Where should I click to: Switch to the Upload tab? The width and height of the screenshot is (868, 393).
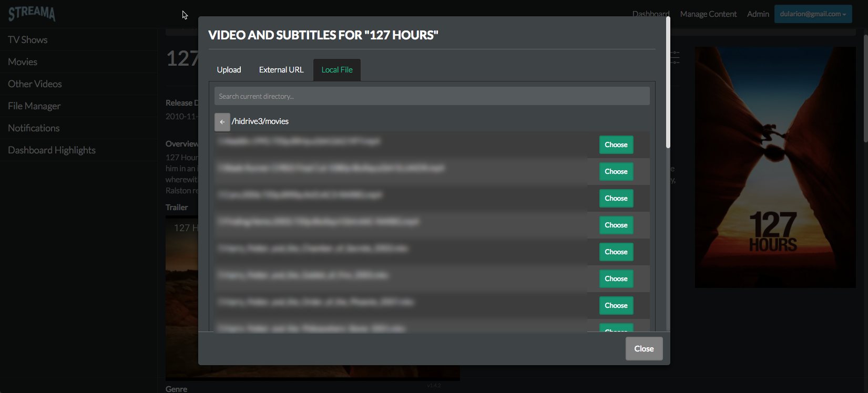[229, 70]
